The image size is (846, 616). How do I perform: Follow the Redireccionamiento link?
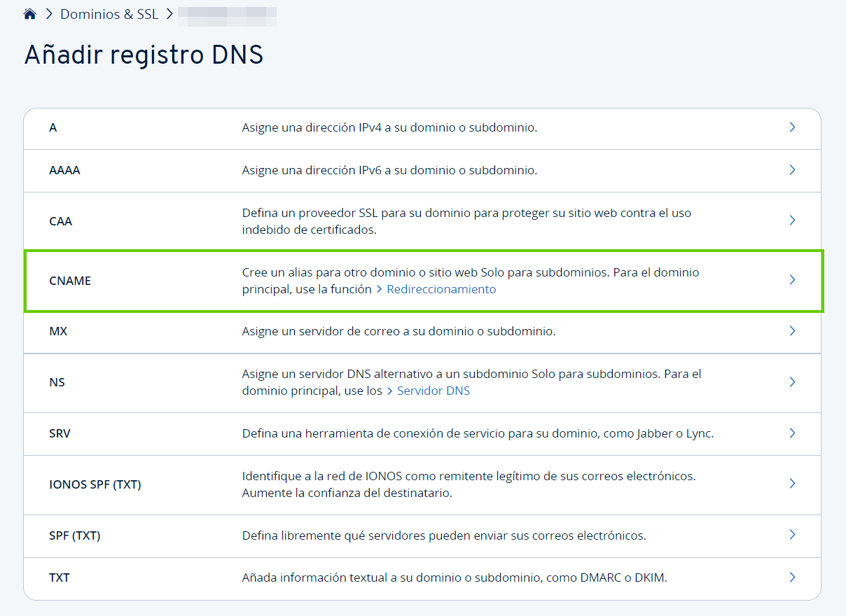tap(441, 289)
